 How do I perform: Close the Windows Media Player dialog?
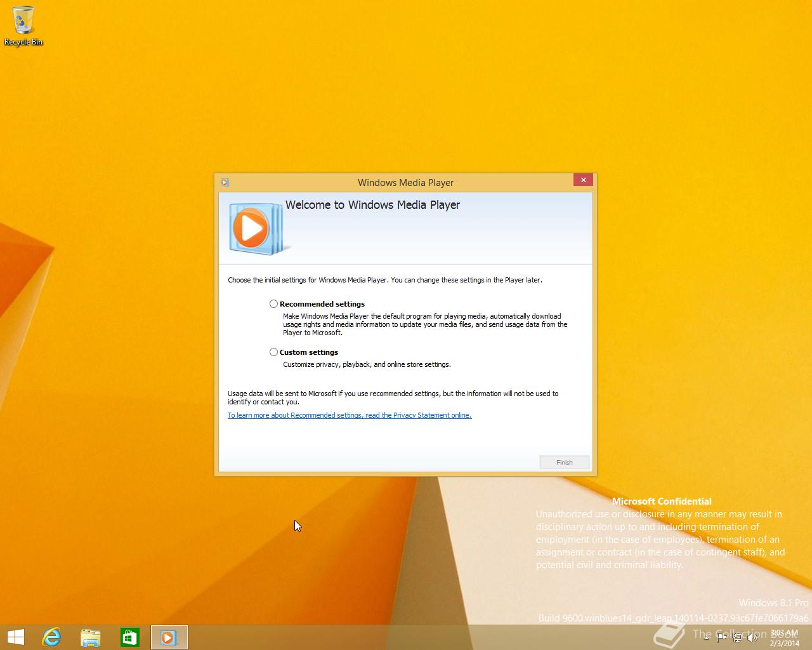coord(583,180)
